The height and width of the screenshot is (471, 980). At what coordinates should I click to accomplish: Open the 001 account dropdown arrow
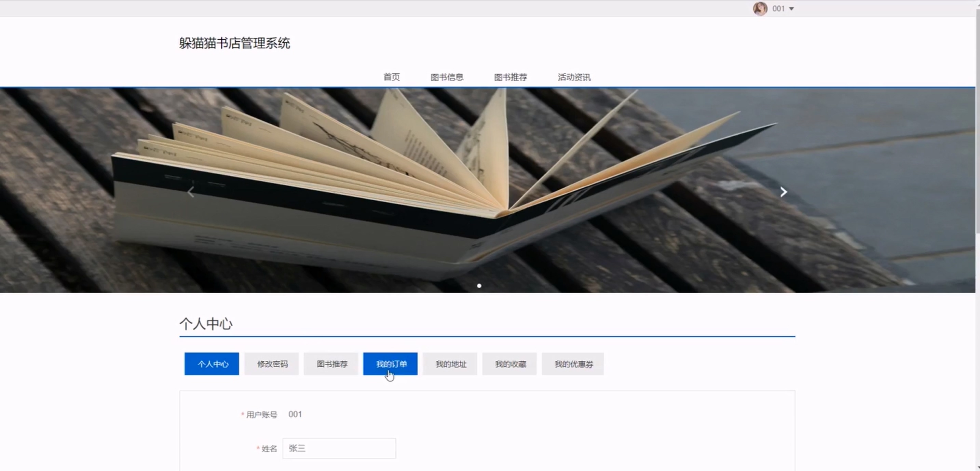(791, 9)
